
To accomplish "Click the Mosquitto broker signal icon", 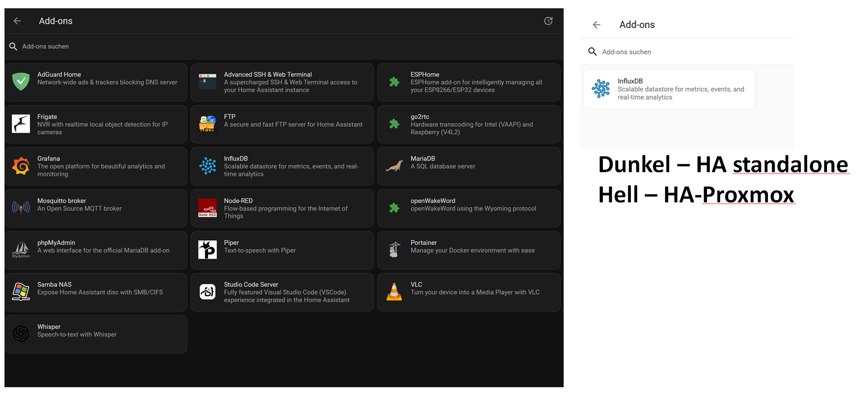I will point(21,208).
